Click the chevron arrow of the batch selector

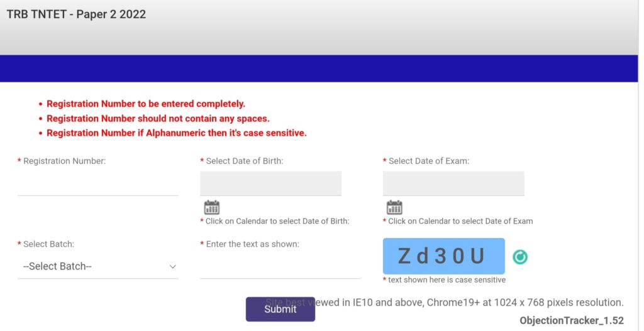[x=173, y=266]
